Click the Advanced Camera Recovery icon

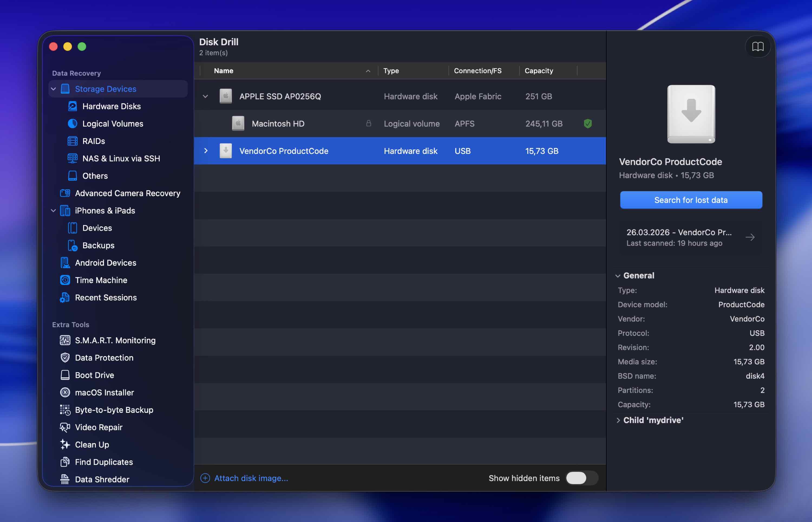65,193
